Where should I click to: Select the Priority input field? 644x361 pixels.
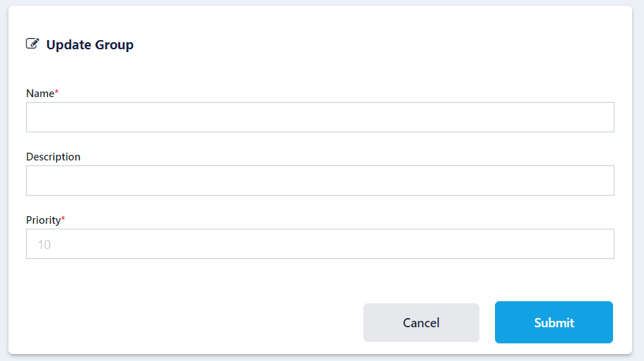(320, 244)
